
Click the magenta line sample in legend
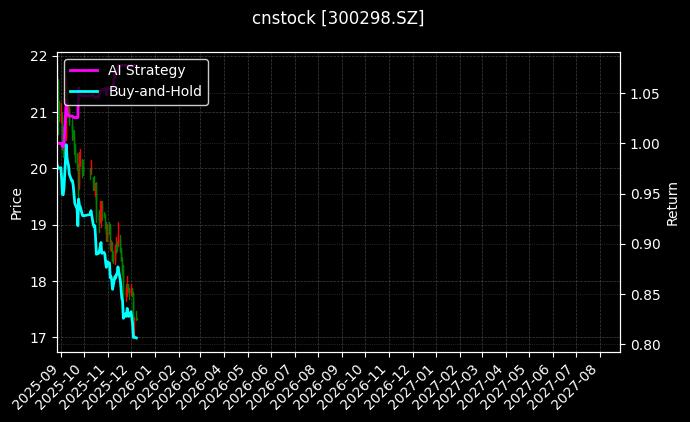coord(84,70)
